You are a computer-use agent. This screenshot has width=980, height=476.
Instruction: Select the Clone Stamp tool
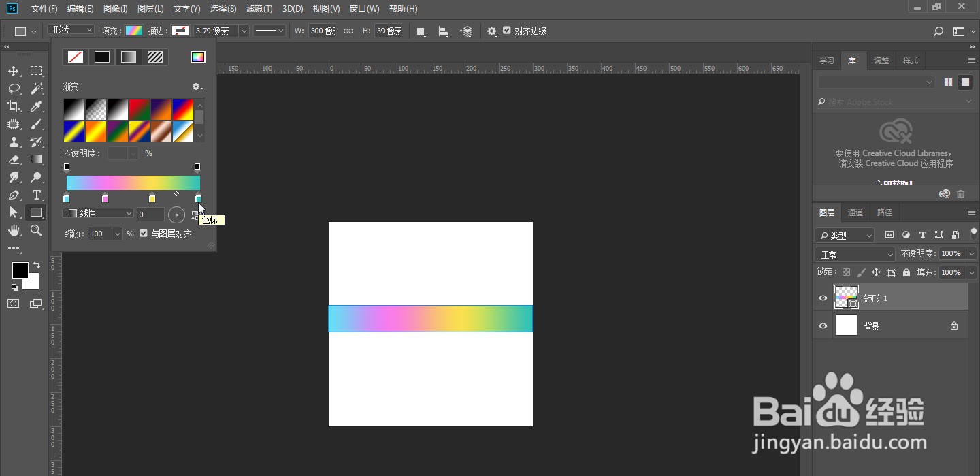tap(14, 142)
